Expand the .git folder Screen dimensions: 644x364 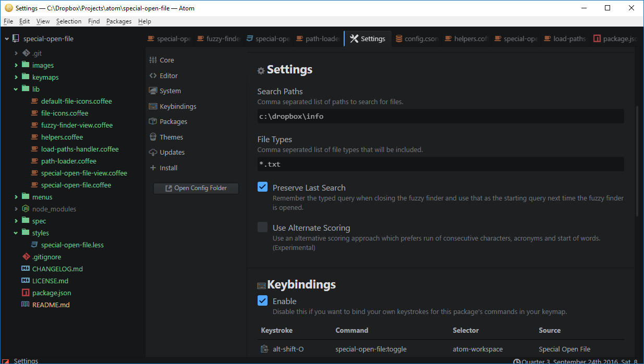(16, 53)
